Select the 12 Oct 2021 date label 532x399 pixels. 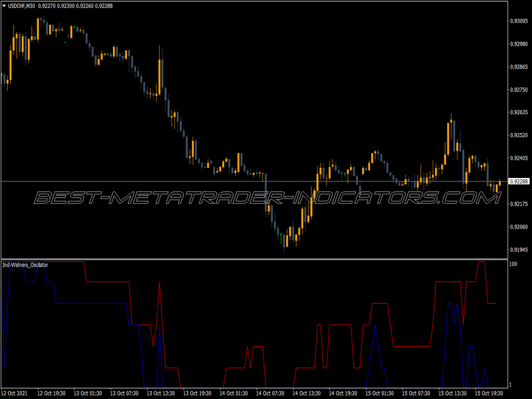[14, 393]
